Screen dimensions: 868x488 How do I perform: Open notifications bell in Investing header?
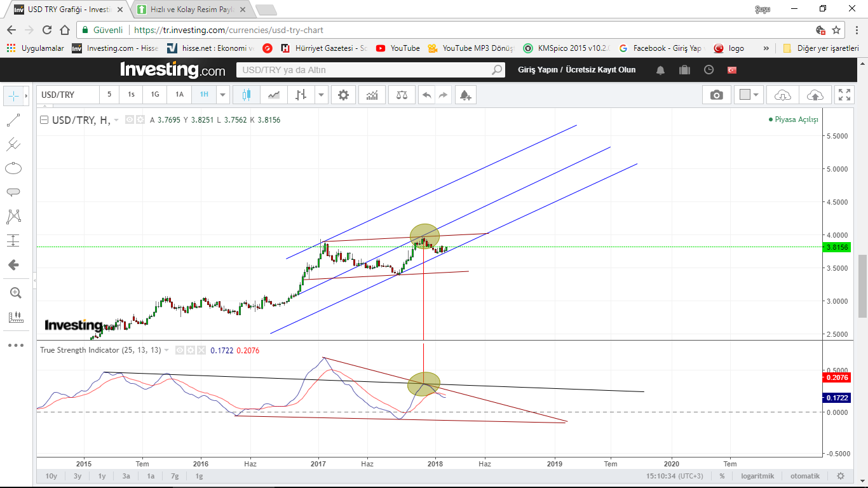coord(661,70)
